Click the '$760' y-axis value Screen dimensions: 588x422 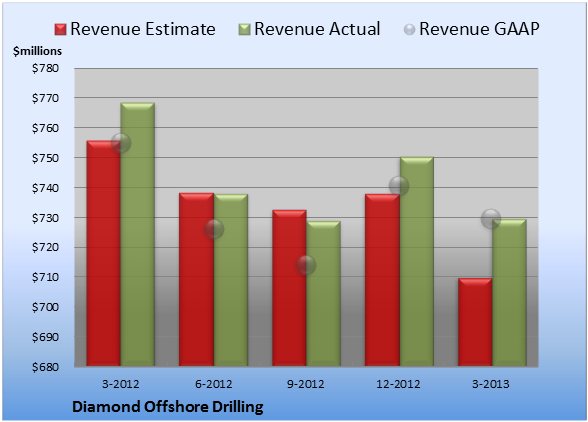[x=45, y=128]
